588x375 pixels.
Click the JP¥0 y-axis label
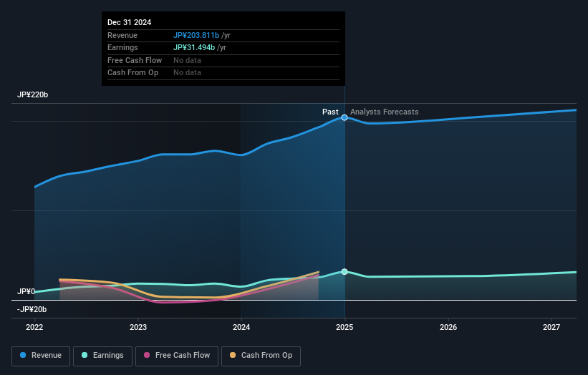tap(26, 291)
